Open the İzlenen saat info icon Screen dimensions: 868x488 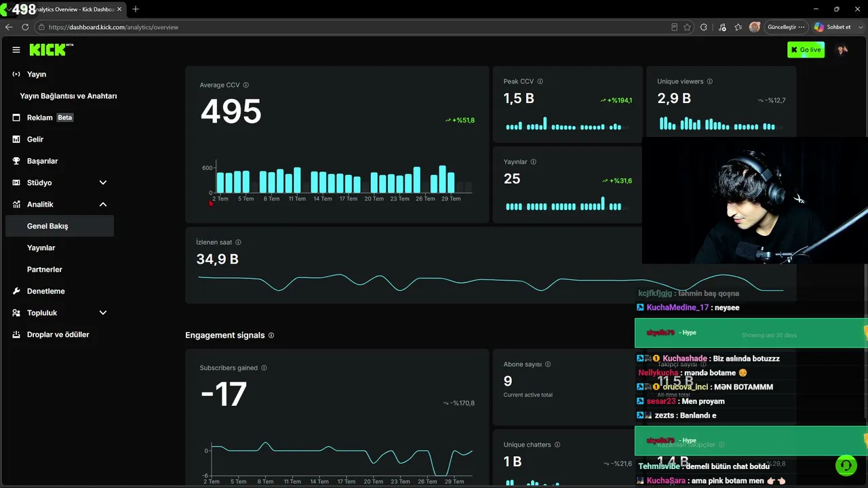(238, 242)
